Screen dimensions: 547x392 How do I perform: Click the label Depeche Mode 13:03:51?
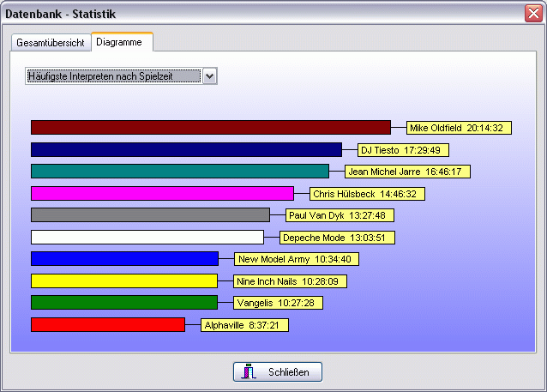coord(337,238)
